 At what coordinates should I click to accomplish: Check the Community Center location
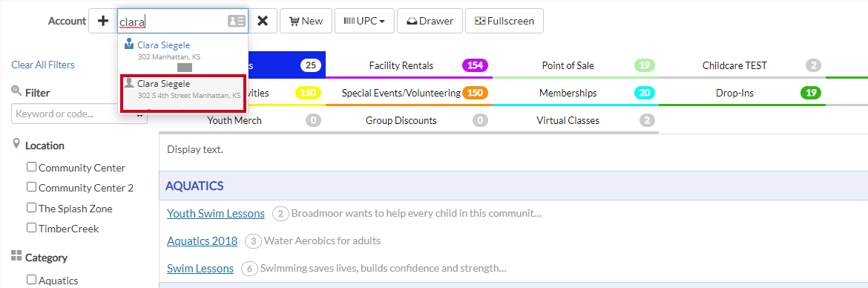(32, 167)
